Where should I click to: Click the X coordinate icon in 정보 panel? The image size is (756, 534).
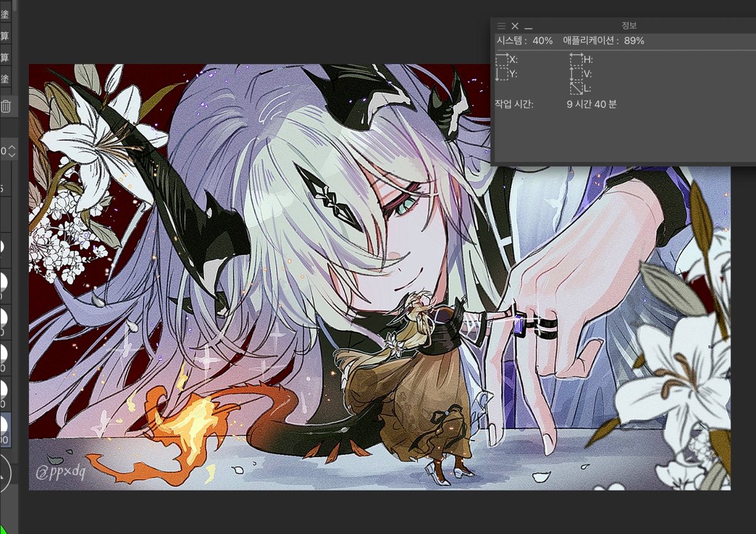(x=502, y=59)
